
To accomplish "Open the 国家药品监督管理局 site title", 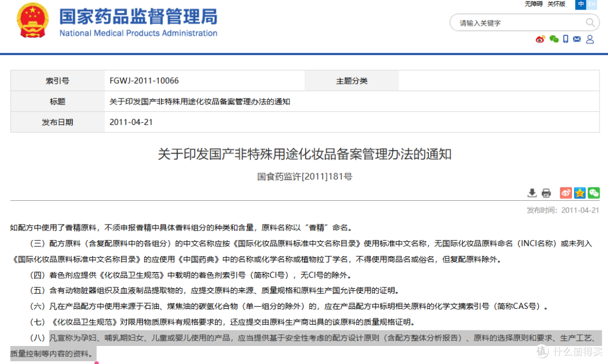I will click(x=138, y=16).
